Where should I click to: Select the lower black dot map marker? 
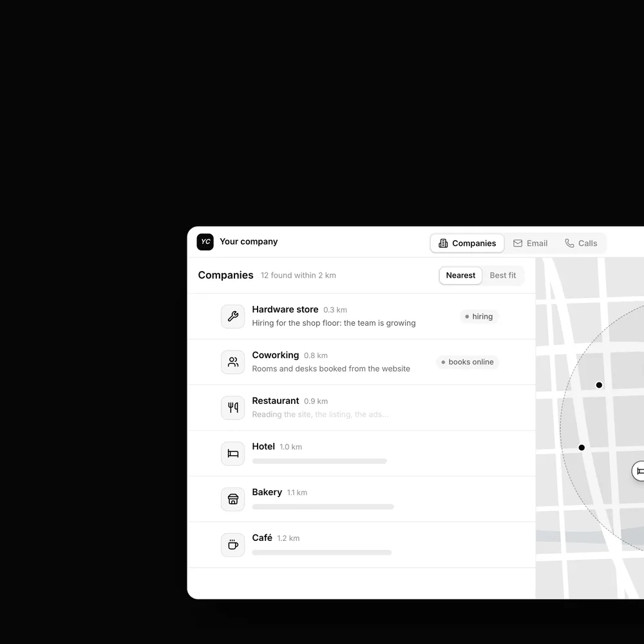[581, 448]
